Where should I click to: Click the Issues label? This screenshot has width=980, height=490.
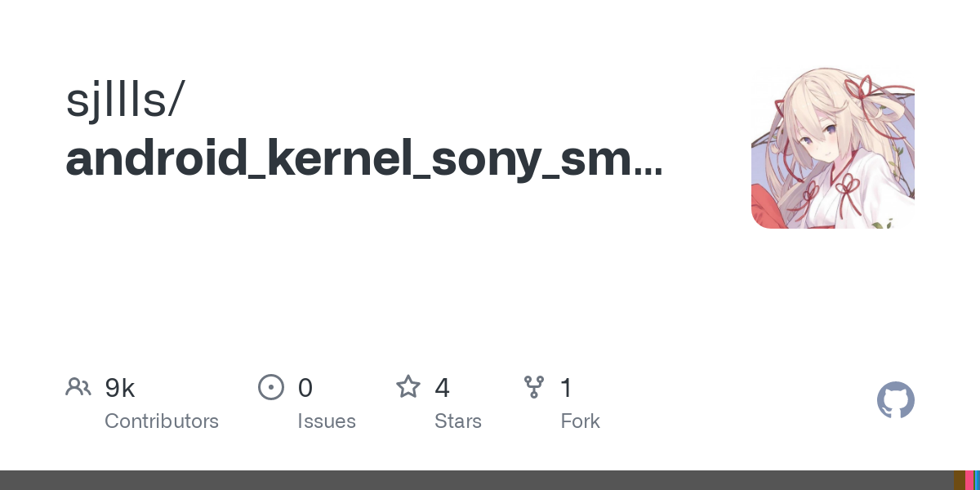(x=327, y=421)
